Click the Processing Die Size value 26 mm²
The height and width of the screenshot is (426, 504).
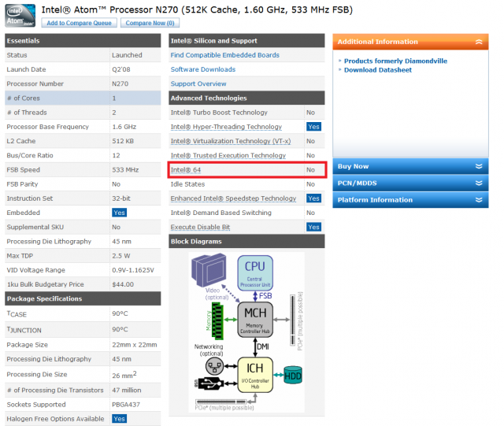124,375
